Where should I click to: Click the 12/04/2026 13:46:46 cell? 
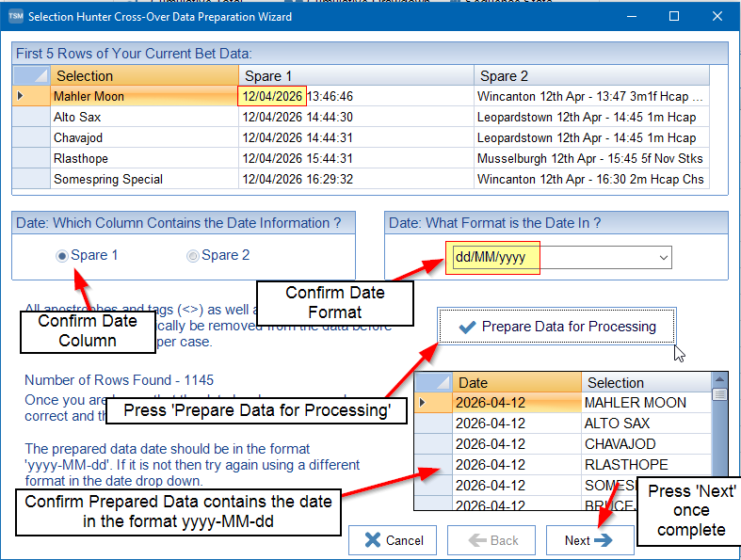pyautogui.click(x=356, y=96)
